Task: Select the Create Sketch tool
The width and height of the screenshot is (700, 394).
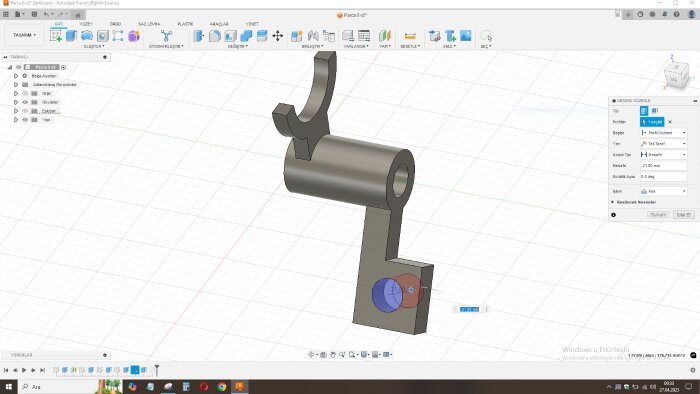Action: click(x=56, y=36)
